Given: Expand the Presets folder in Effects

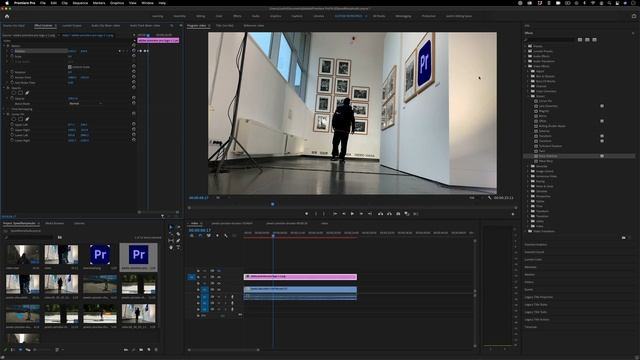Looking at the screenshot, I should (526, 46).
